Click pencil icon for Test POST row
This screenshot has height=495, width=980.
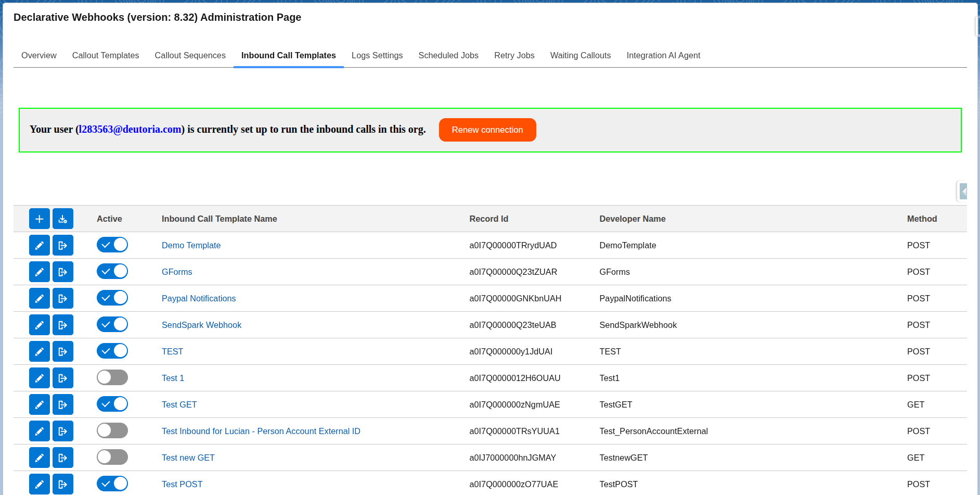[x=40, y=484]
